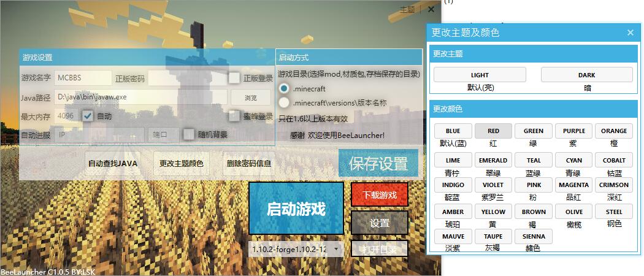
Task: Pick the RED accent color
Action: [x=493, y=131]
